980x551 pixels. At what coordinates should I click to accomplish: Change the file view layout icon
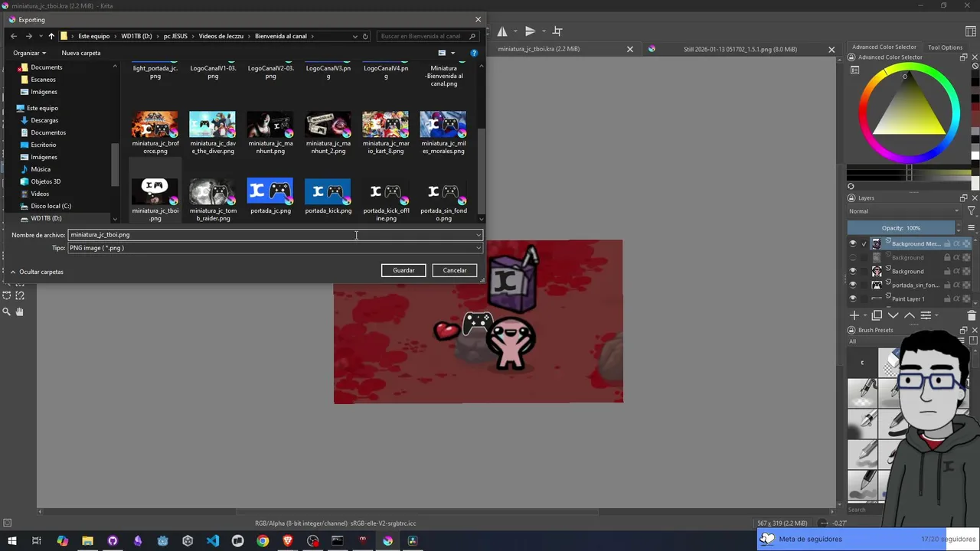pos(442,53)
